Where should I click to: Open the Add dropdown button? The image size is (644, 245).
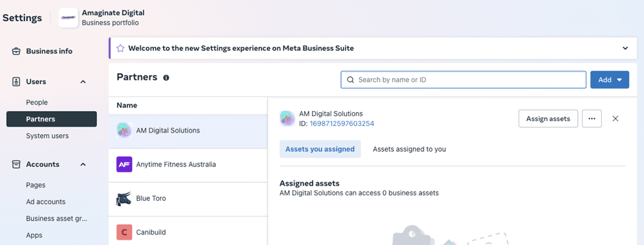(610, 80)
